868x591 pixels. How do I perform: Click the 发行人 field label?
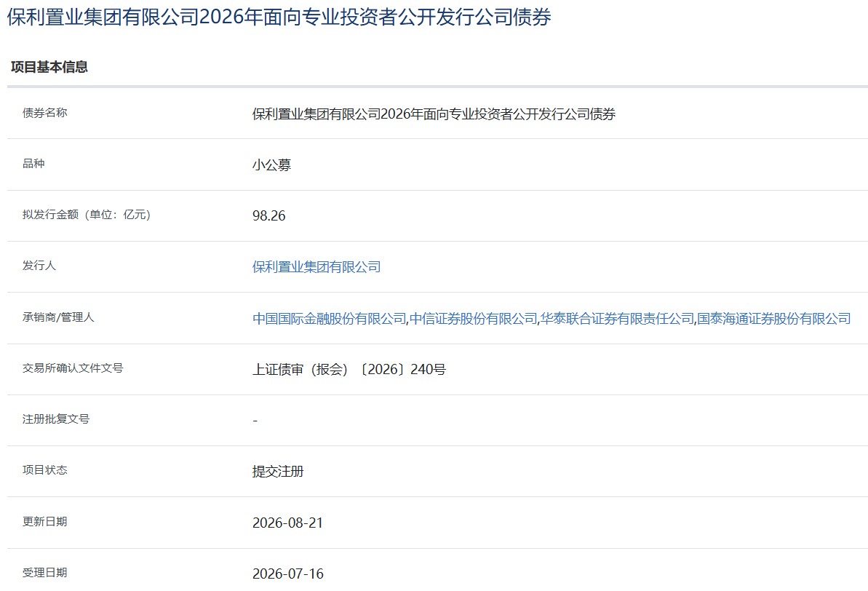(39, 266)
